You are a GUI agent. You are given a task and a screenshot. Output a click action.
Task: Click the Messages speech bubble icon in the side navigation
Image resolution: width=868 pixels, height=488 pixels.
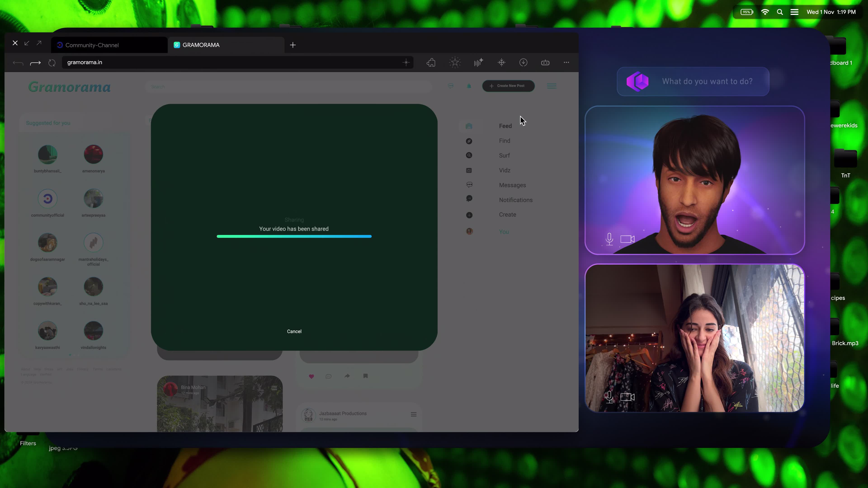(469, 185)
